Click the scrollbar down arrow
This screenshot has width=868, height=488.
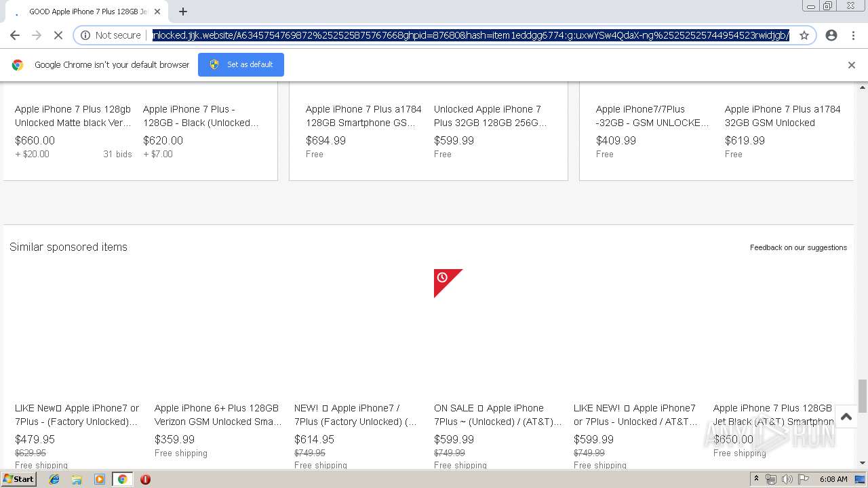863,464
